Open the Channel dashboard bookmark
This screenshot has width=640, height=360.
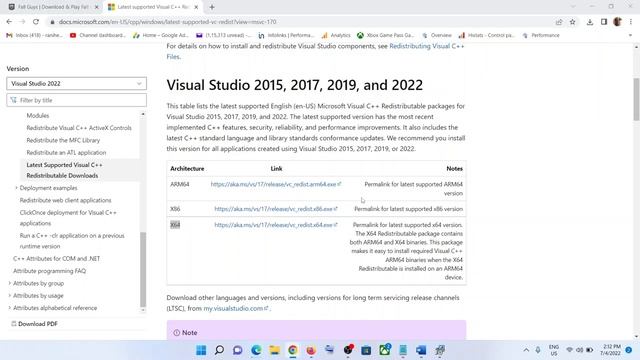pyautogui.click(x=98, y=36)
